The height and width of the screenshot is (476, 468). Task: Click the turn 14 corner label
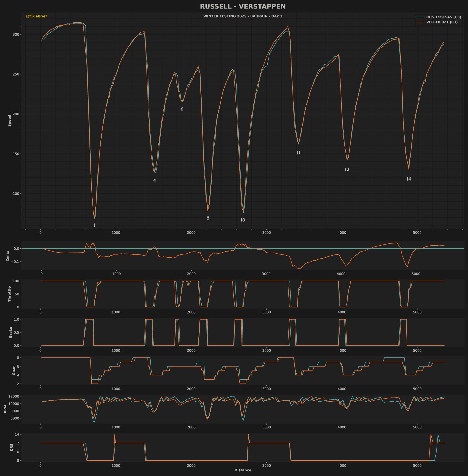coord(409,179)
